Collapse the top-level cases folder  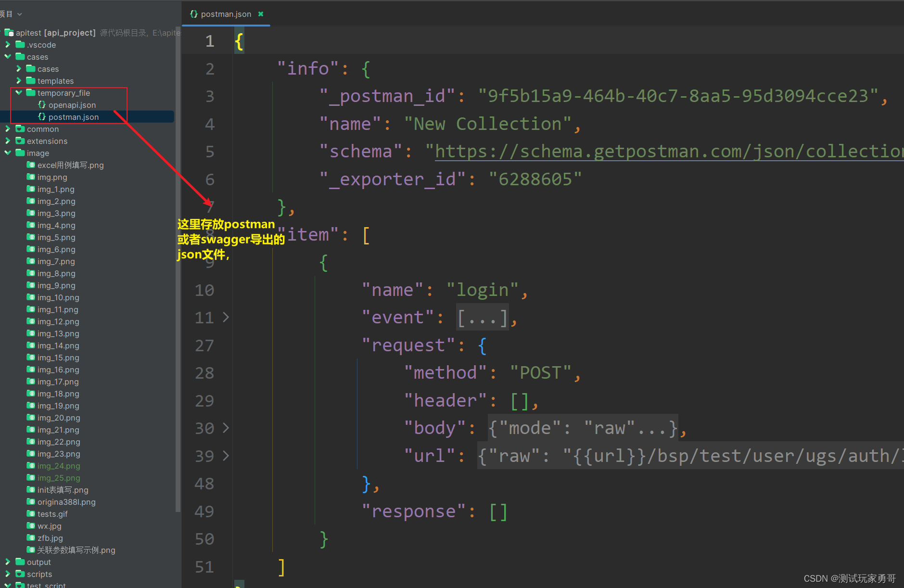[8, 57]
